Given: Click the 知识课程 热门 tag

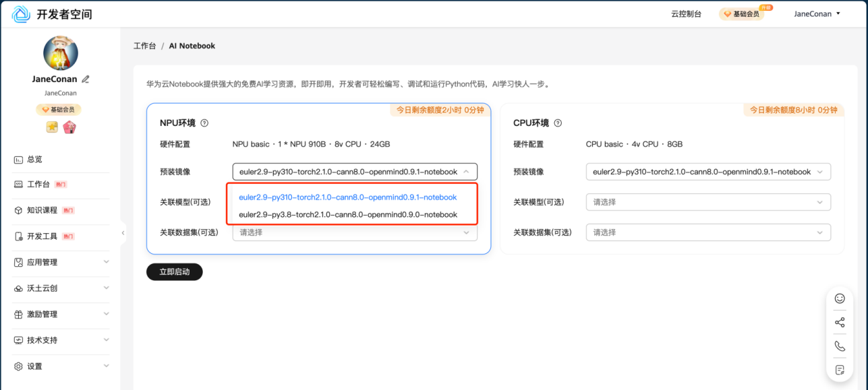Looking at the screenshot, I should (x=68, y=210).
